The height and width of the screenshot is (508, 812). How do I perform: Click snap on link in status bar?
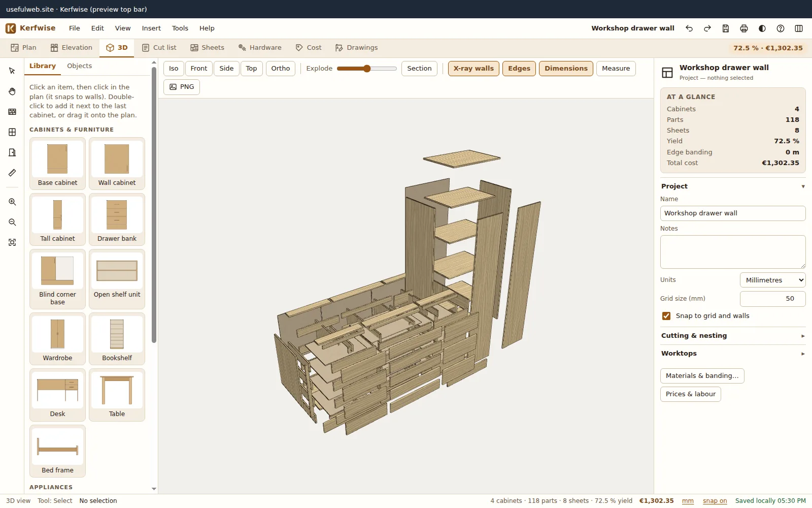coord(715,501)
